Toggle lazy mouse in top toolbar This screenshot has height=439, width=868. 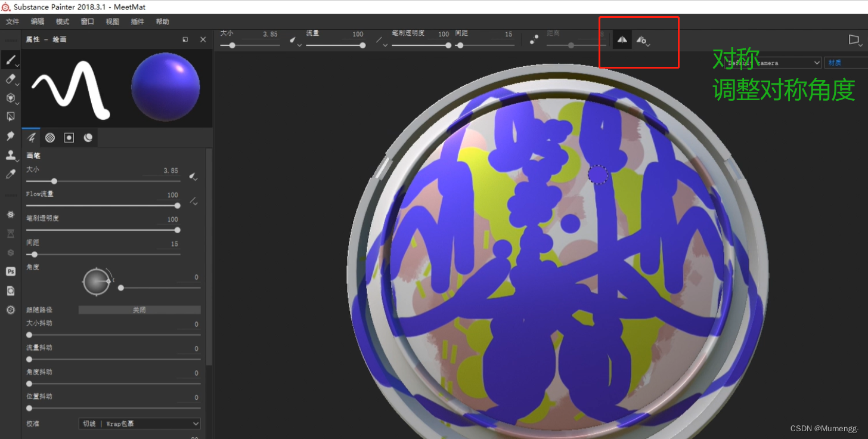coord(534,39)
